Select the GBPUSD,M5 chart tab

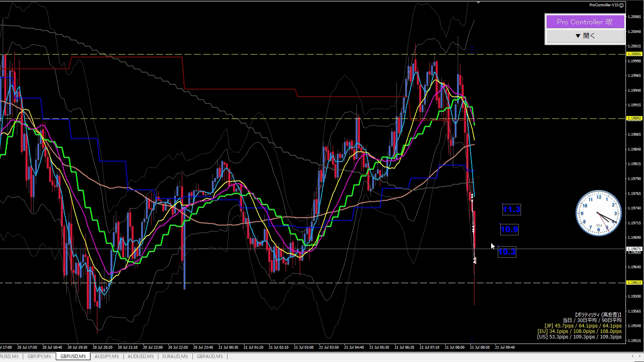click(x=73, y=357)
